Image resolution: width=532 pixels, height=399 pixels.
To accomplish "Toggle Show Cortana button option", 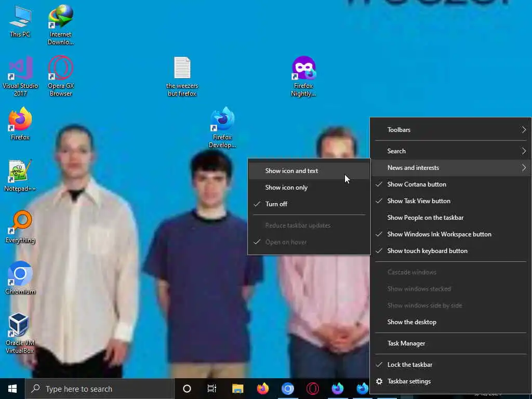I will coord(450,184).
